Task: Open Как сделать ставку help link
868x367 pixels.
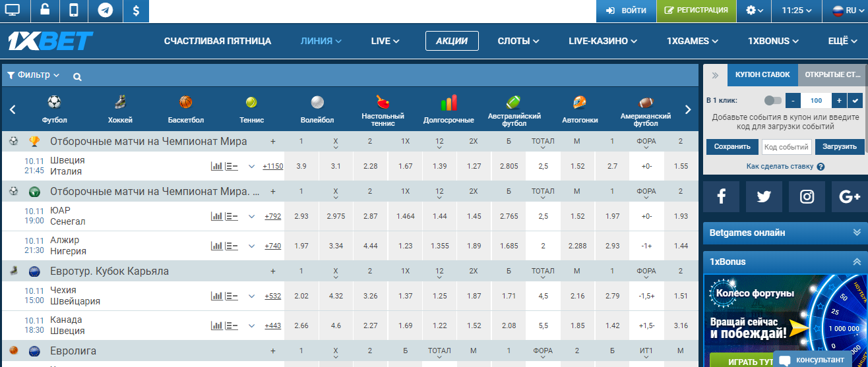Action: [785, 167]
